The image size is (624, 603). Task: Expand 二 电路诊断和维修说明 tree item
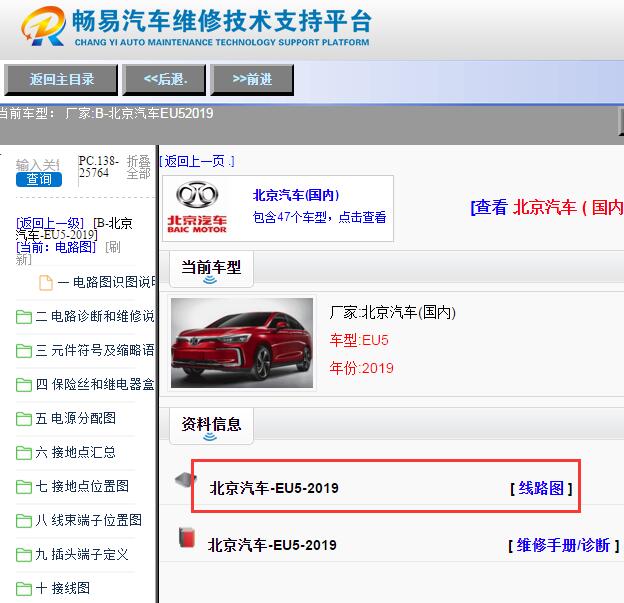tap(95, 316)
